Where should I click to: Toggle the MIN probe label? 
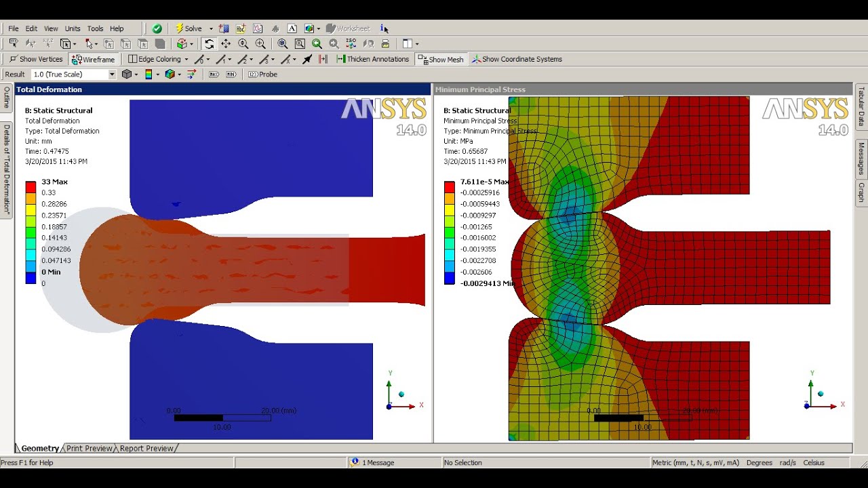[x=231, y=74]
